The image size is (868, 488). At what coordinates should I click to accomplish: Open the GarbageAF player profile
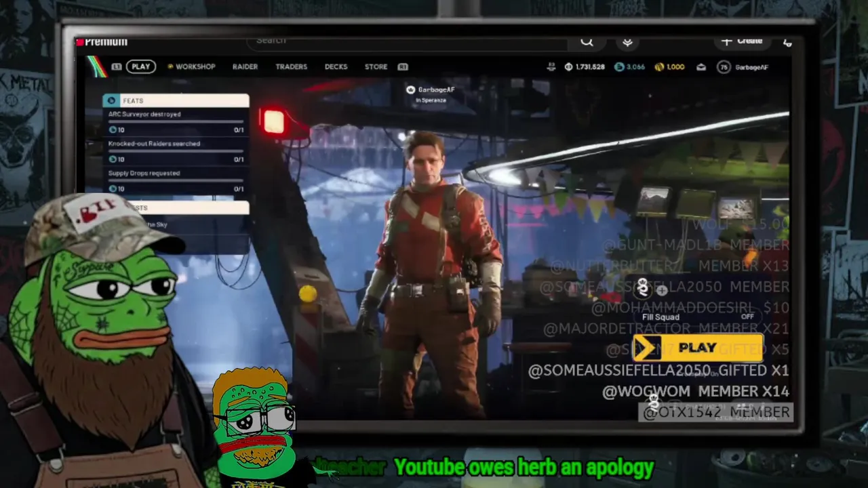[752, 67]
